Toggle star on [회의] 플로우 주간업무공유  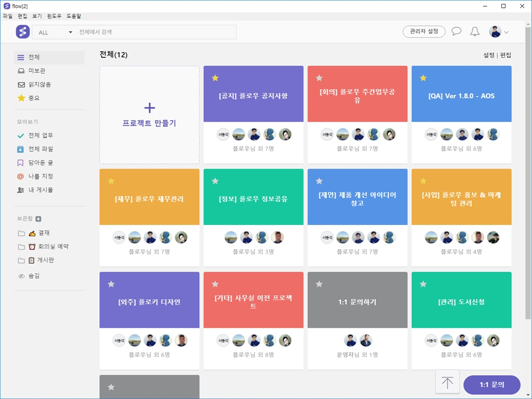click(320, 78)
